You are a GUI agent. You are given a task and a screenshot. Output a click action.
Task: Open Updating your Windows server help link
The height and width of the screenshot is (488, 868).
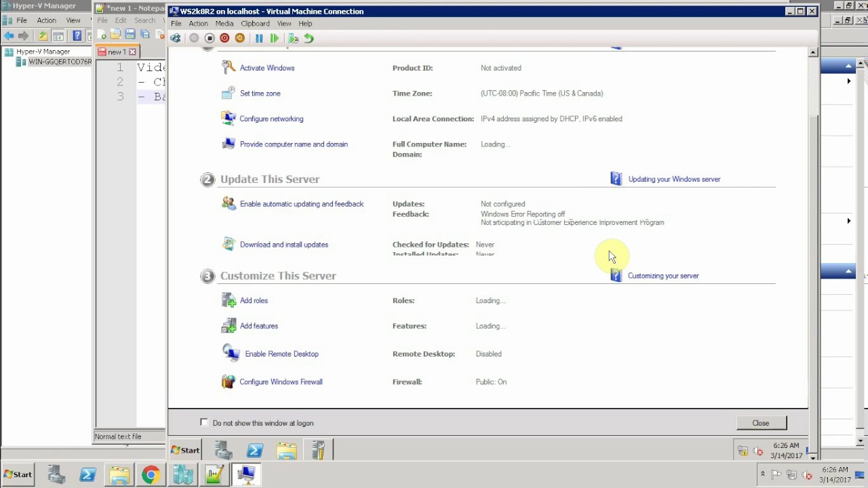[674, 180]
